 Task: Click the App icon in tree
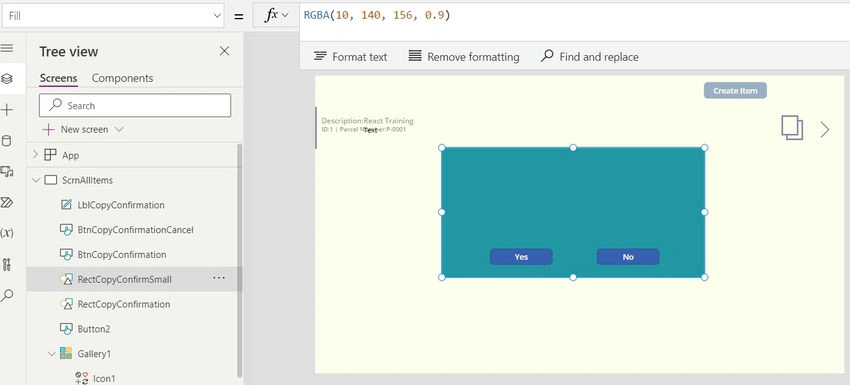[x=50, y=155]
